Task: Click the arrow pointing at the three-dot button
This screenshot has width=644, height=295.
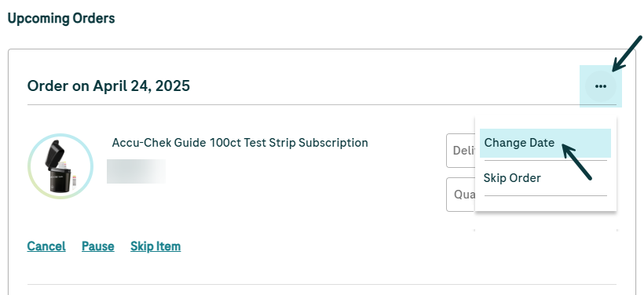Action: point(627,53)
